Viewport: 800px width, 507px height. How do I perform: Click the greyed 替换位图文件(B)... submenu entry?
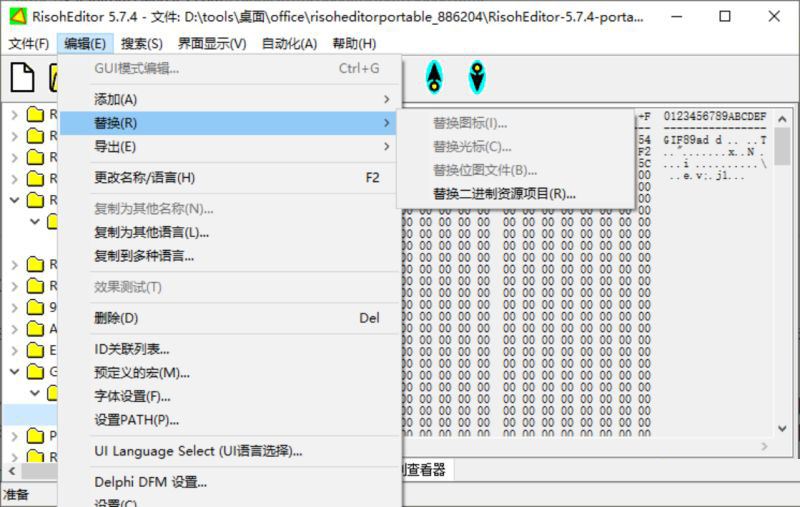click(515, 170)
